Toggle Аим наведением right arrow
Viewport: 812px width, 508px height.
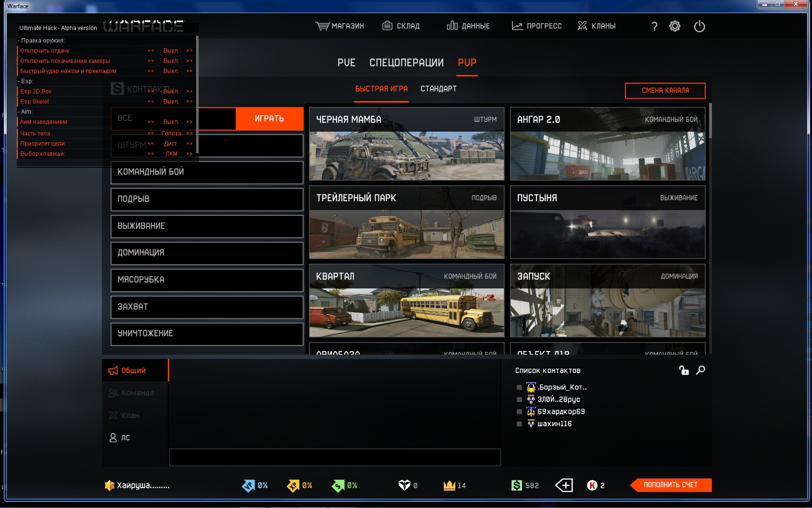click(x=189, y=122)
